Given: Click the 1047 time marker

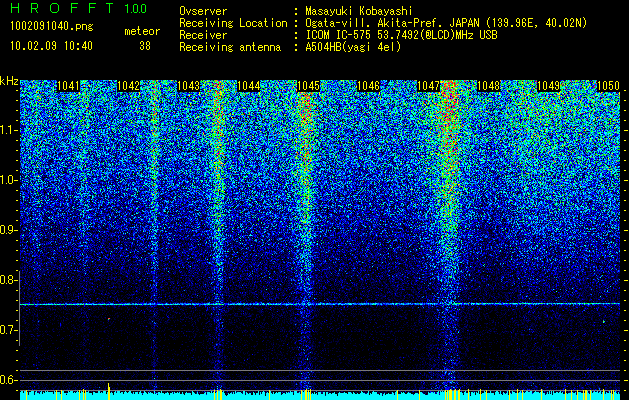Looking at the screenshot, I should [x=428, y=86].
